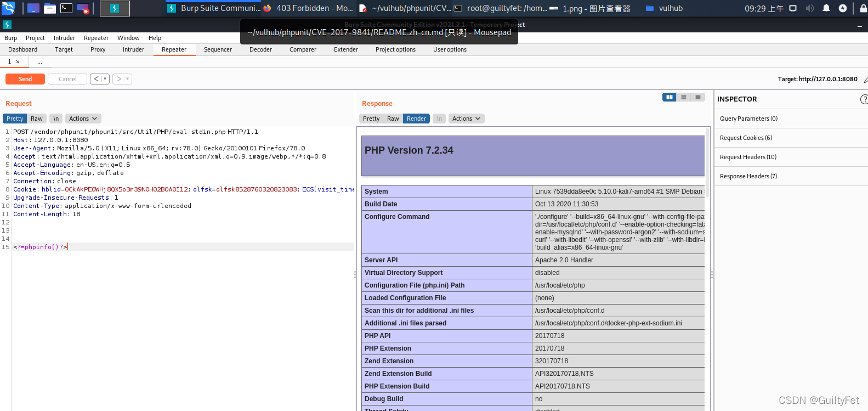Expand Request Headers (10) section
The height and width of the screenshot is (411, 868).
pos(791,157)
